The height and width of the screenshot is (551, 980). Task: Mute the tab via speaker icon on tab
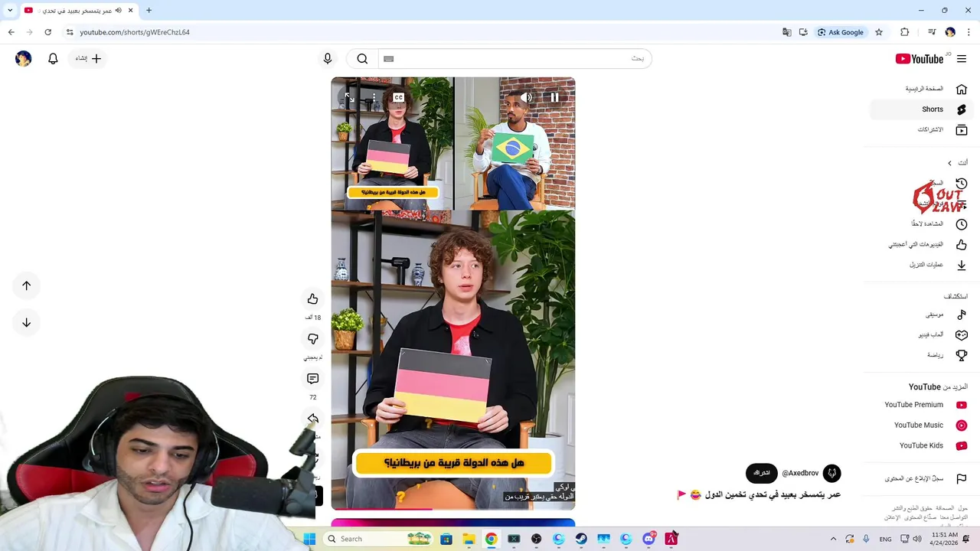click(x=118, y=11)
